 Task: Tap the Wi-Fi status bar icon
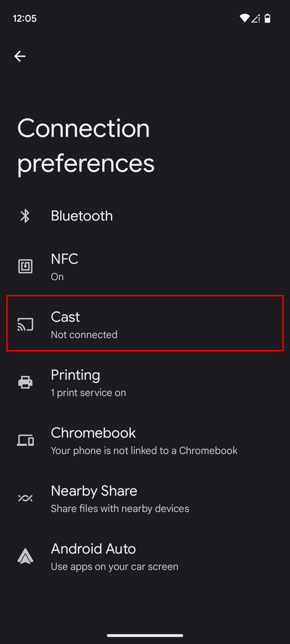[x=244, y=18]
